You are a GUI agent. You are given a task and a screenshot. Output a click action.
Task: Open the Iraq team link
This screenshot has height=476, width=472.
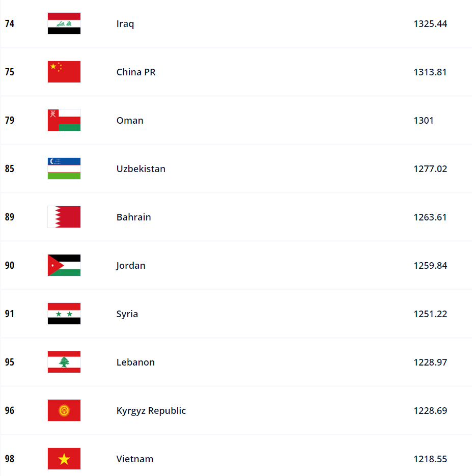click(125, 24)
